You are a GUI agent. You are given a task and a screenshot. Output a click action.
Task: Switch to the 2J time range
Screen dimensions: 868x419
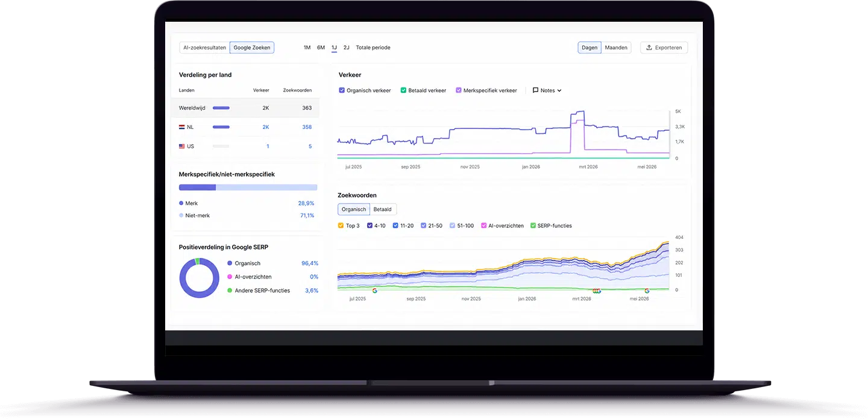pos(346,48)
